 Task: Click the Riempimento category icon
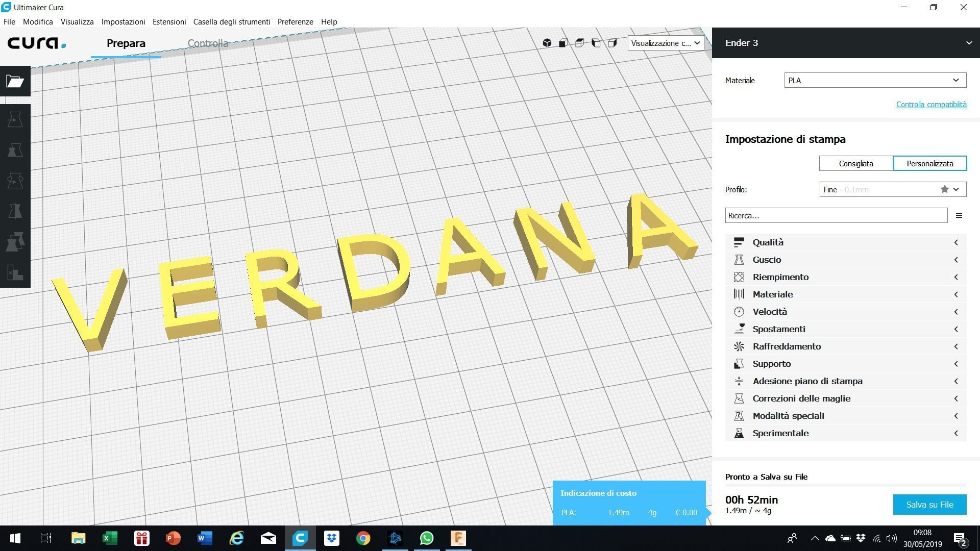coord(739,277)
